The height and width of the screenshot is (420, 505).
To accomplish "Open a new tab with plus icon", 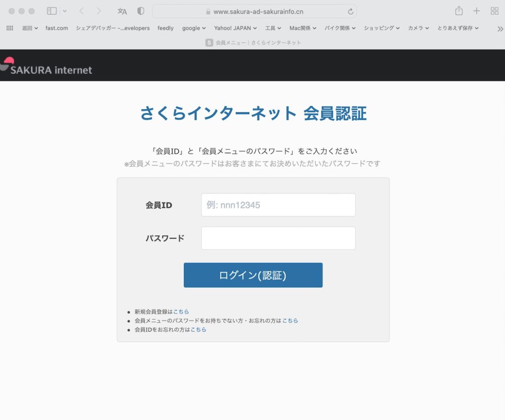I will pos(476,11).
